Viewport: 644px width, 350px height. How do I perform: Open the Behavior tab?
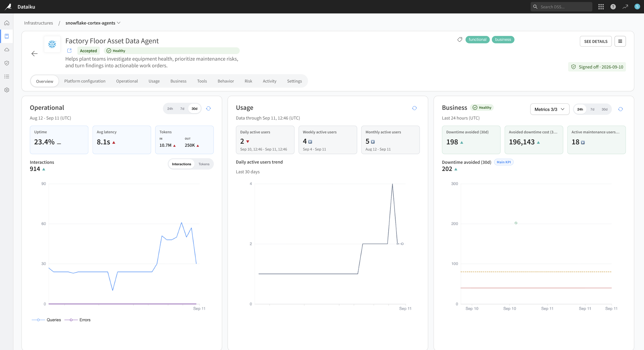[226, 81]
